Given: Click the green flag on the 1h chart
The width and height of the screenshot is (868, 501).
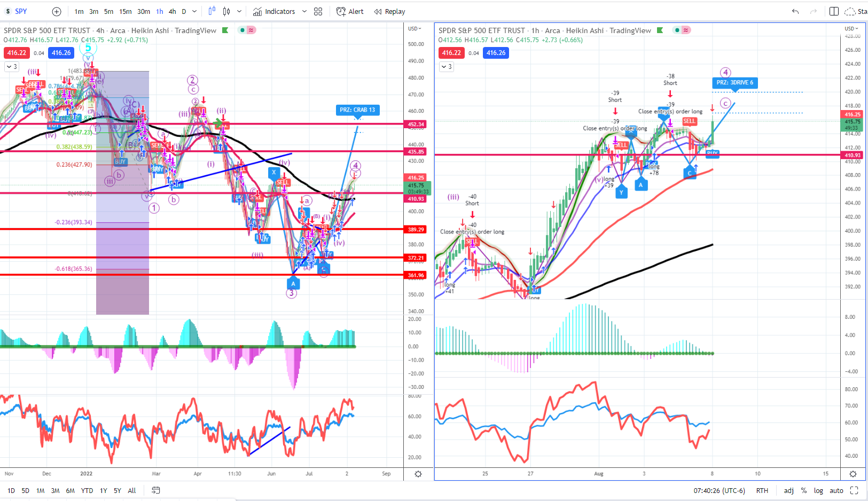Looking at the screenshot, I should 660,30.
